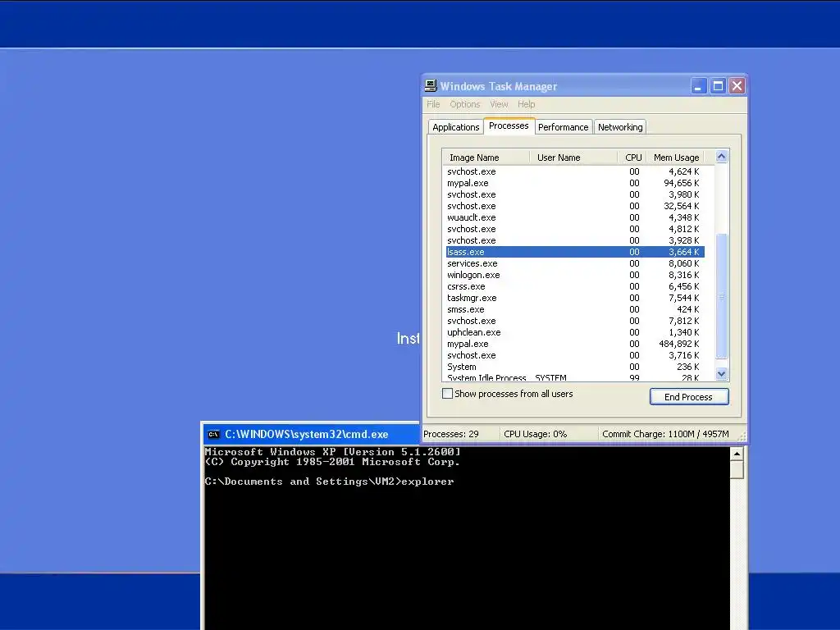Maximize the Windows Task Manager window
840x630 pixels.
pyautogui.click(x=718, y=85)
